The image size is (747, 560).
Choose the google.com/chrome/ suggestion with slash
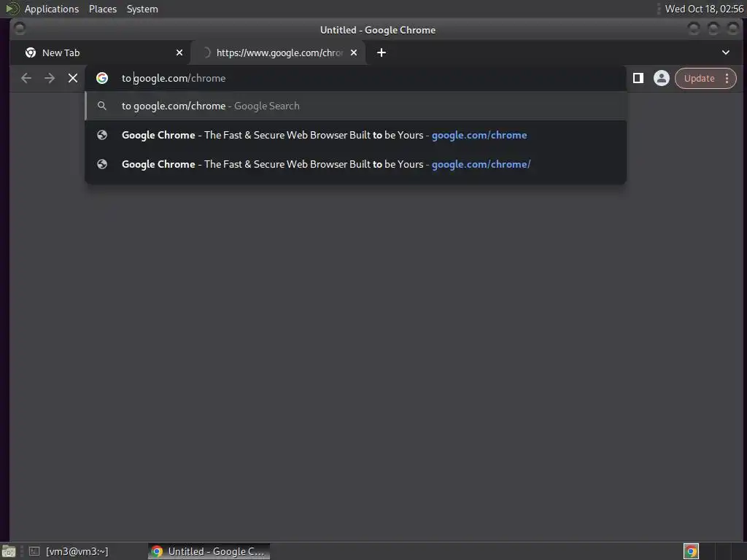click(356, 164)
